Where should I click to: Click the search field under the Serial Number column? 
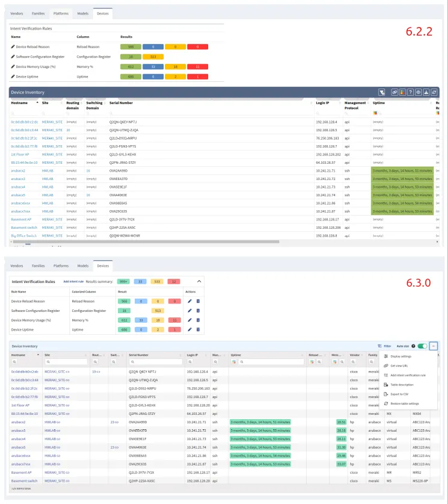click(x=153, y=362)
